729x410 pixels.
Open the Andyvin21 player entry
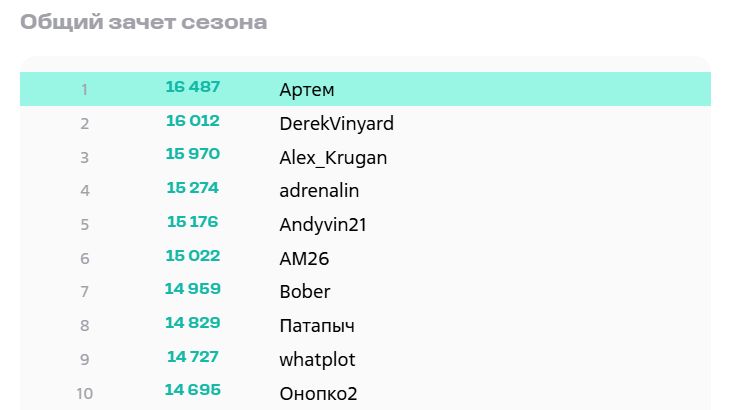(323, 225)
